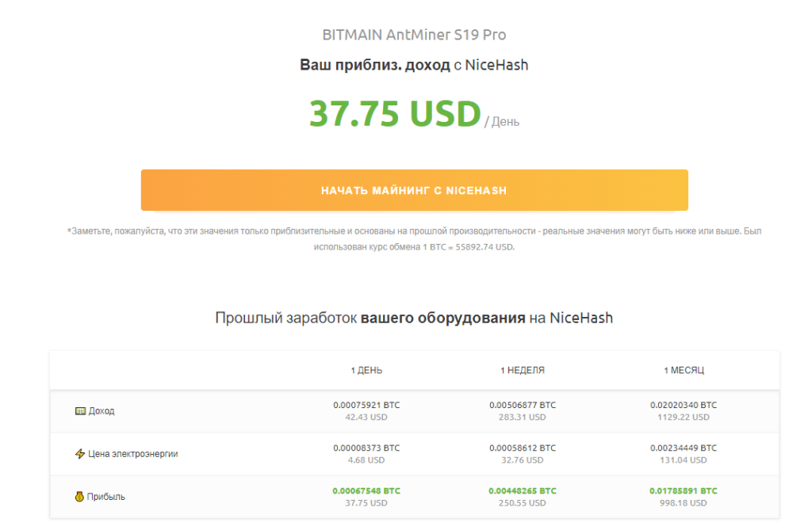Click the green 0.01785891 BTC monthly profit
Image resolution: width=812 pixels, height=530 pixels.
[x=684, y=490]
